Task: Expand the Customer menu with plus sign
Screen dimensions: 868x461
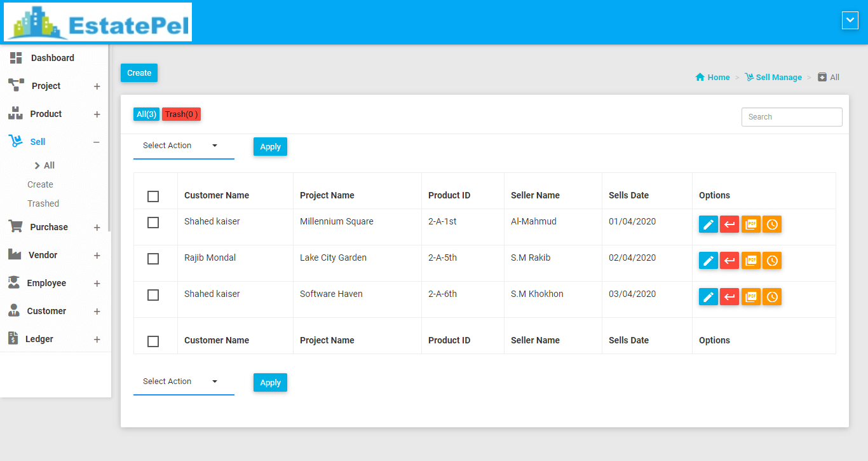Action: [x=97, y=312]
